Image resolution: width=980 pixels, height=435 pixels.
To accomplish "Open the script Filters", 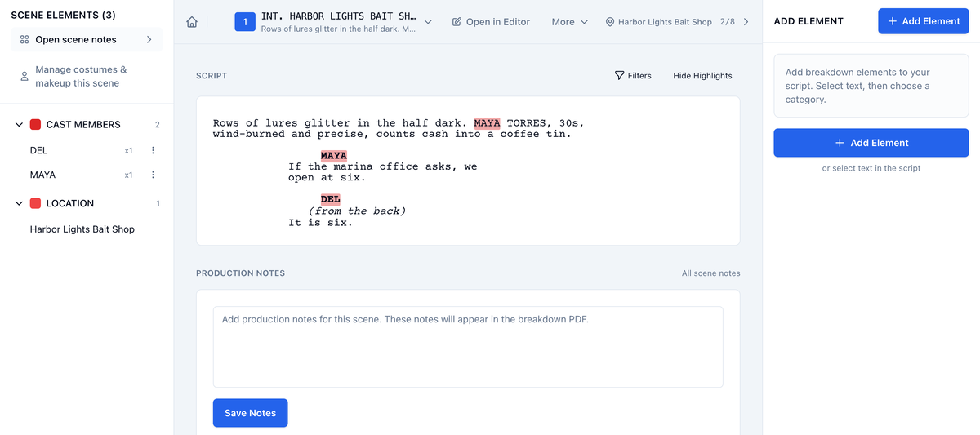I will (x=633, y=75).
